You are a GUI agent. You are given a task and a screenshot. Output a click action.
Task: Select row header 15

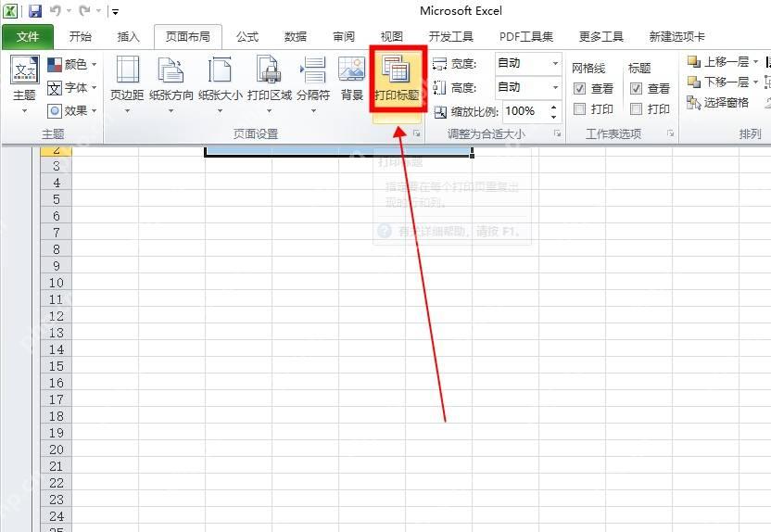point(56,366)
